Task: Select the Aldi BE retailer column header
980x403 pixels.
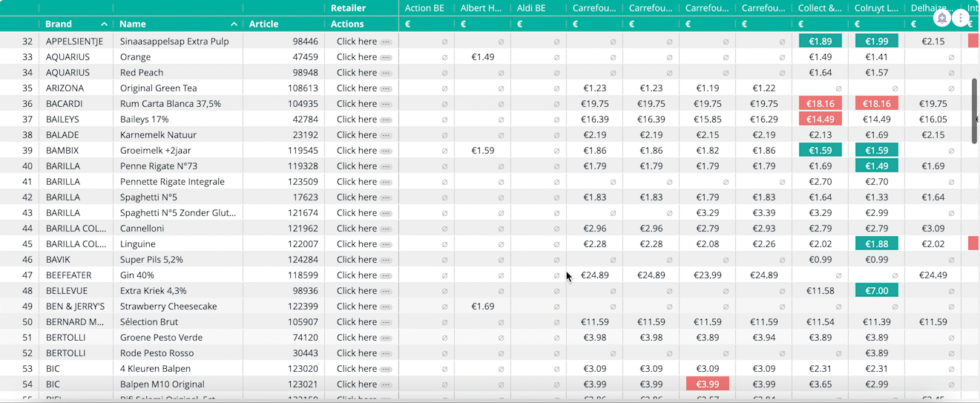Action: [x=531, y=8]
